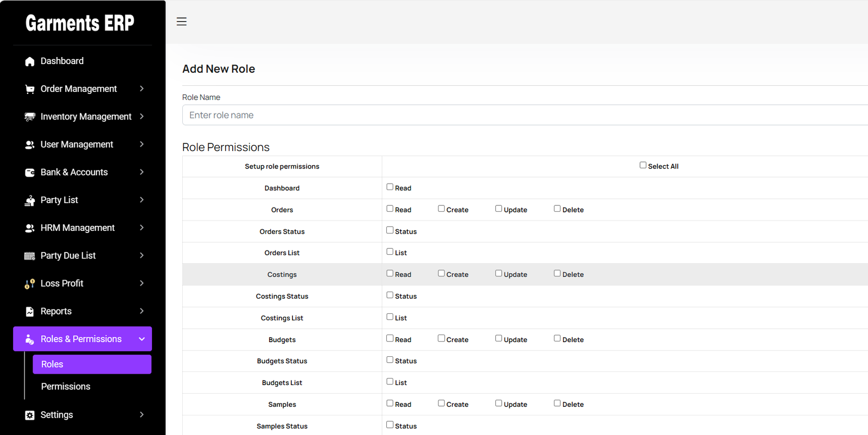Collapse the Roles & Permissions section
The width and height of the screenshot is (868, 435).
(142, 339)
